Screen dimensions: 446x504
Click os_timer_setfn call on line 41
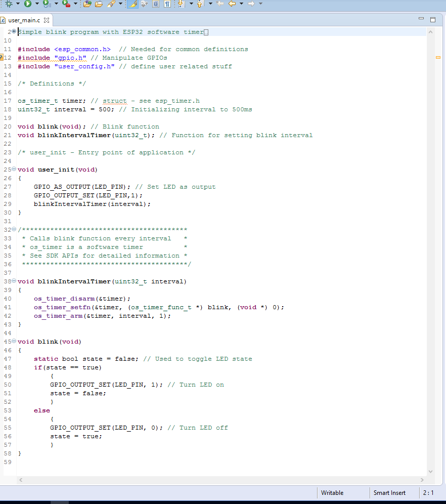coord(62,308)
